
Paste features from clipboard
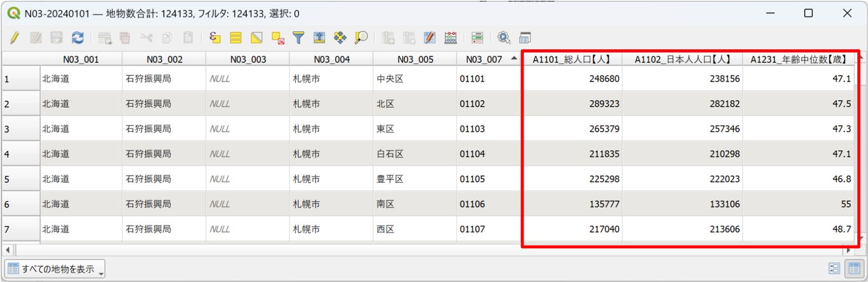pos(188,37)
